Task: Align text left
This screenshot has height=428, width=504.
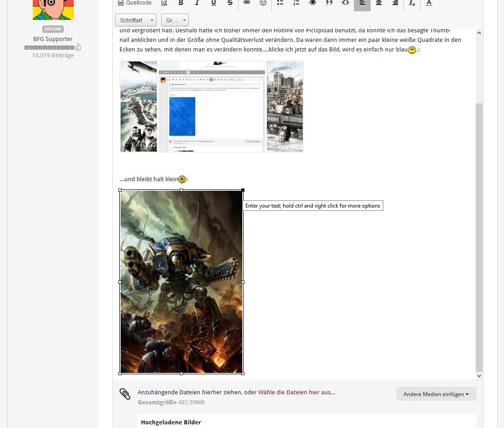Action: (362, 3)
